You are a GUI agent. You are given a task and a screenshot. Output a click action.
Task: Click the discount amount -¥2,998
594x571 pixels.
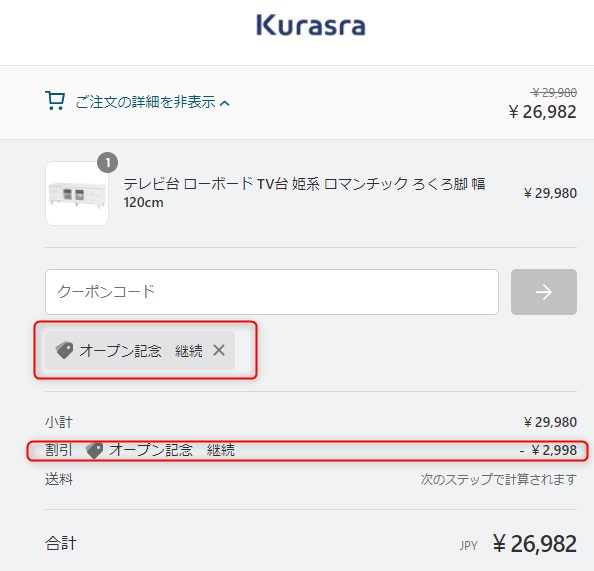tap(548, 450)
